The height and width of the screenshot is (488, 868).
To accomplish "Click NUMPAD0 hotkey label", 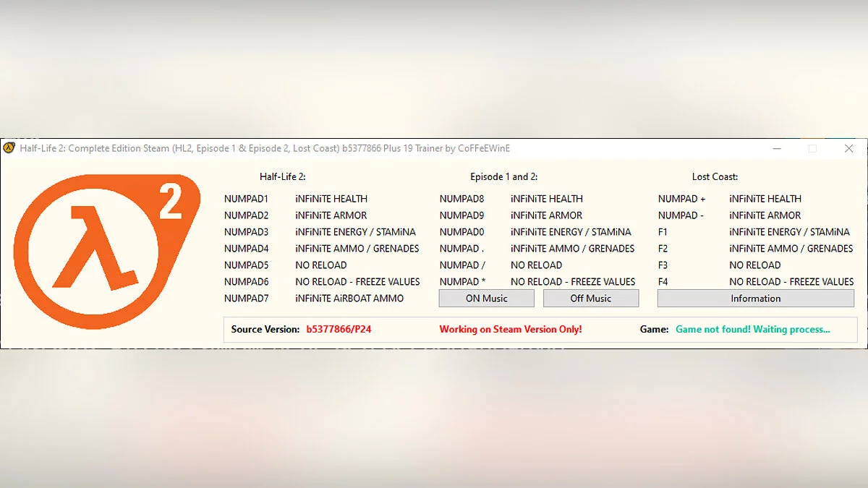I will [x=462, y=232].
